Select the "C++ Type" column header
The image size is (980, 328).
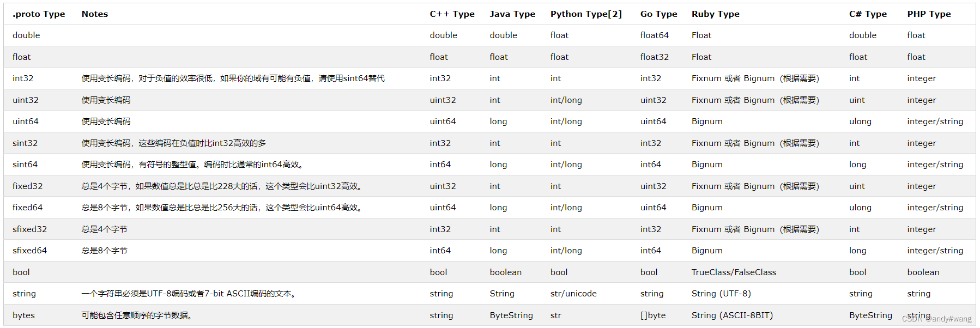(x=452, y=14)
